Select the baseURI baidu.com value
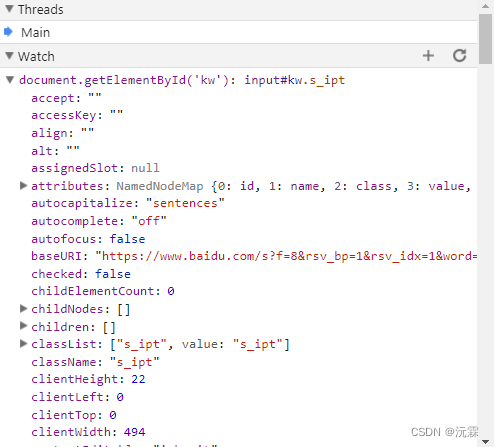 pos(286,256)
